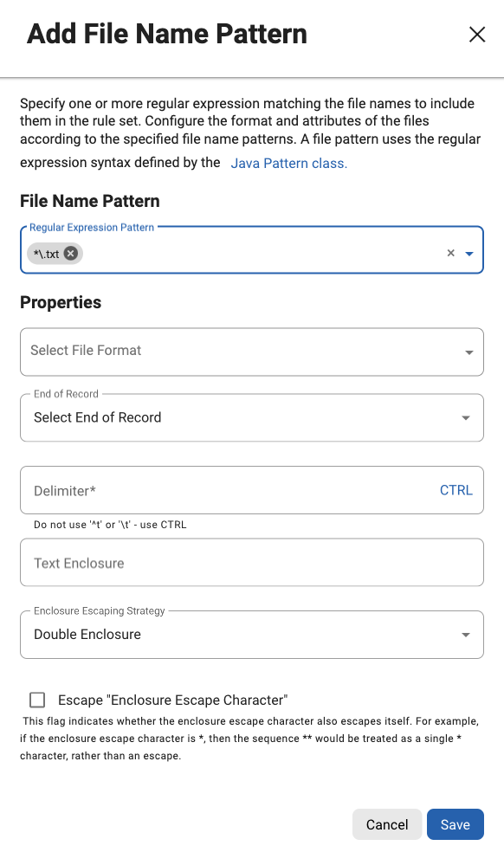The height and width of the screenshot is (852, 504).
Task: Click the Cancel button
Action: 386,824
